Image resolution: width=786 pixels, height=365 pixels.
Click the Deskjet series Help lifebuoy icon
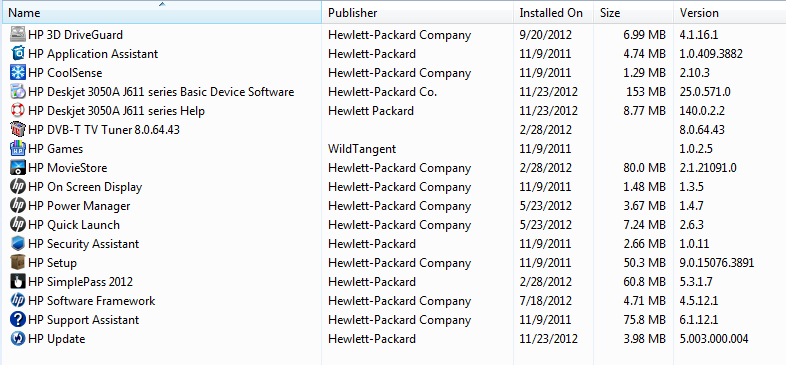point(18,111)
